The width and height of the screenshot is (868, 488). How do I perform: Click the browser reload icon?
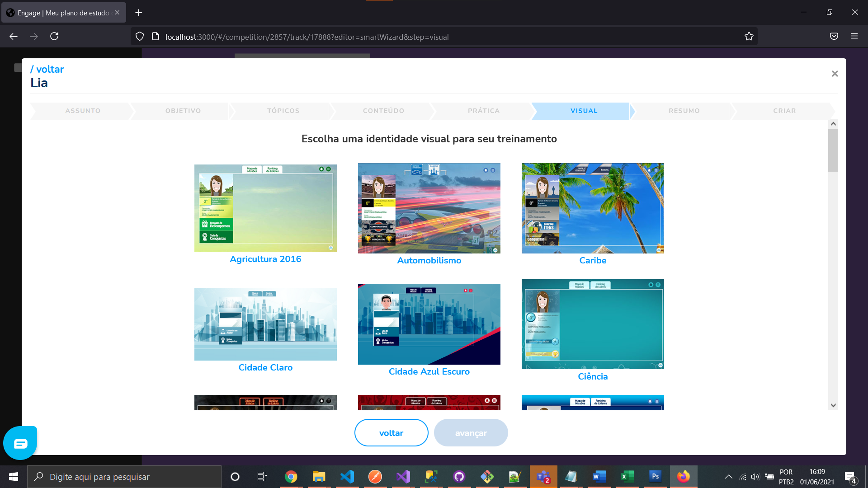click(54, 37)
